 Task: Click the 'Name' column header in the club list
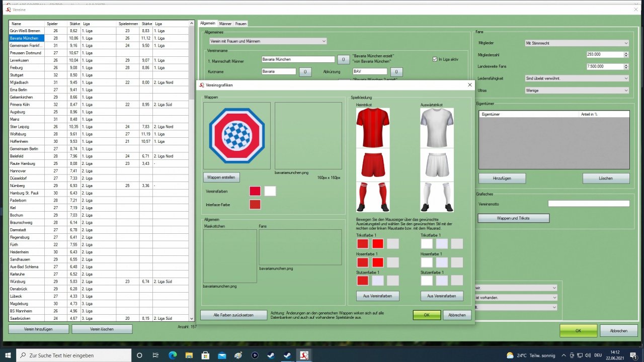point(28,24)
